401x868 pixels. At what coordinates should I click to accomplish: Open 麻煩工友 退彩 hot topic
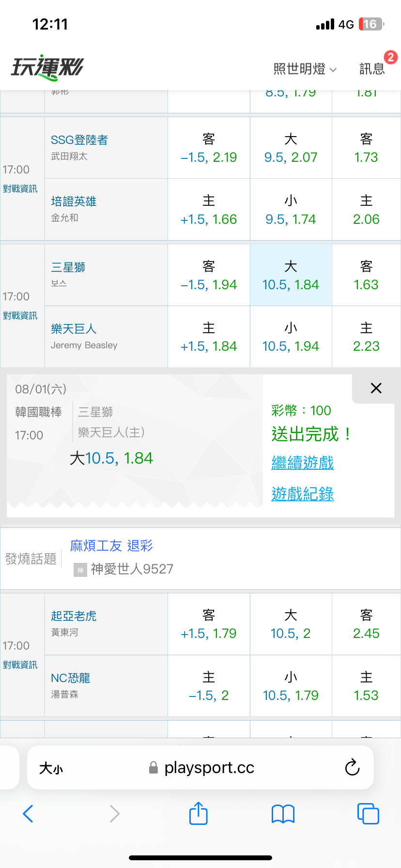click(111, 546)
